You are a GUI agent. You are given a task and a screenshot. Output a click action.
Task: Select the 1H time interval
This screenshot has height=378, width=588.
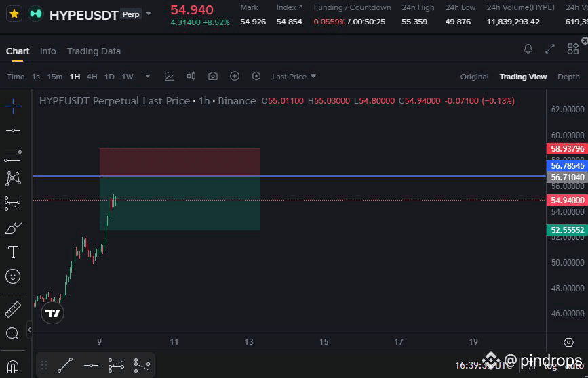pyautogui.click(x=75, y=77)
